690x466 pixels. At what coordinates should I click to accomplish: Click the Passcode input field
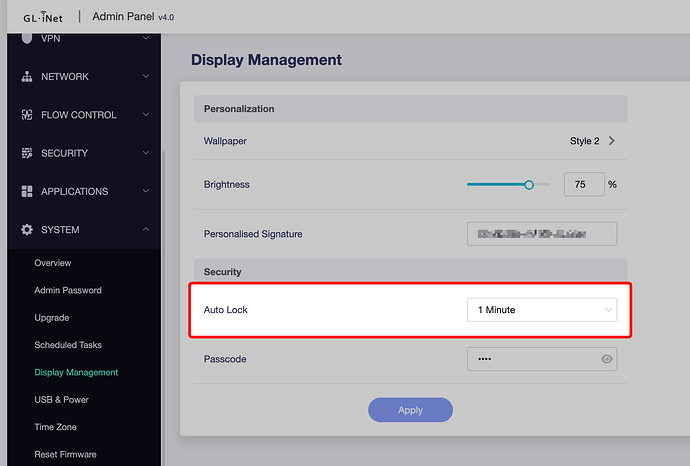point(542,359)
